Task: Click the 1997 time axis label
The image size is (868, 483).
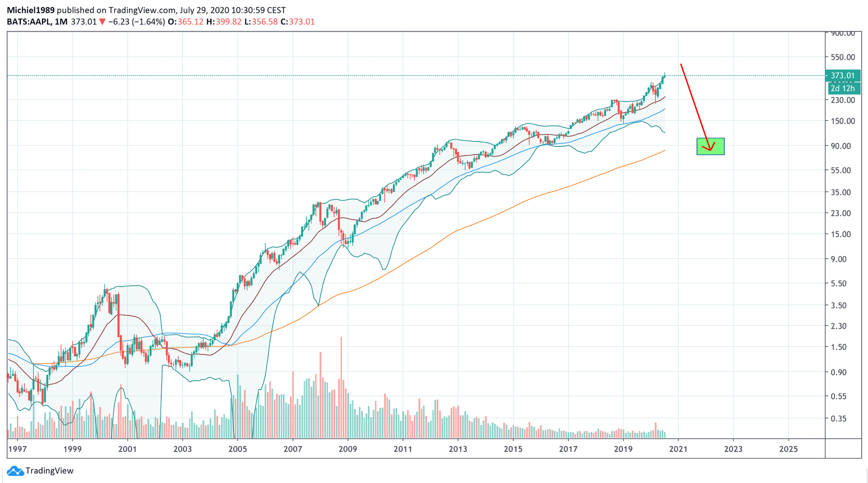Action: (x=17, y=449)
